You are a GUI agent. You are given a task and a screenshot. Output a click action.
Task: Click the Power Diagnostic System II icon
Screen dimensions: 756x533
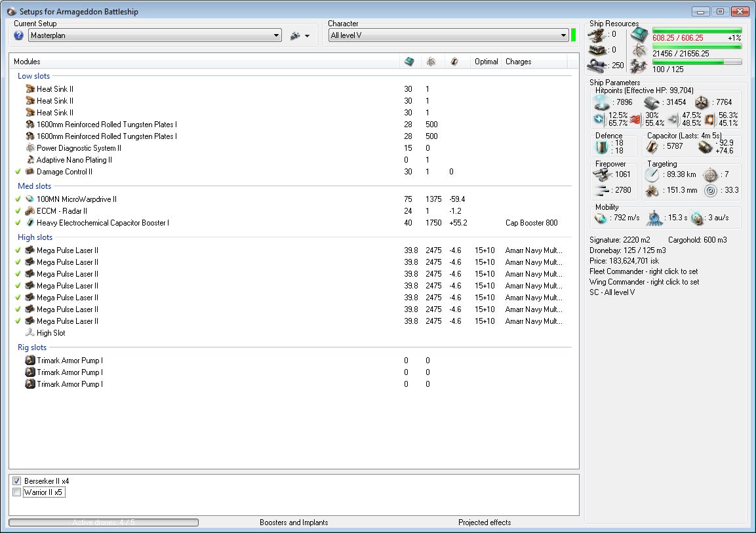point(30,148)
